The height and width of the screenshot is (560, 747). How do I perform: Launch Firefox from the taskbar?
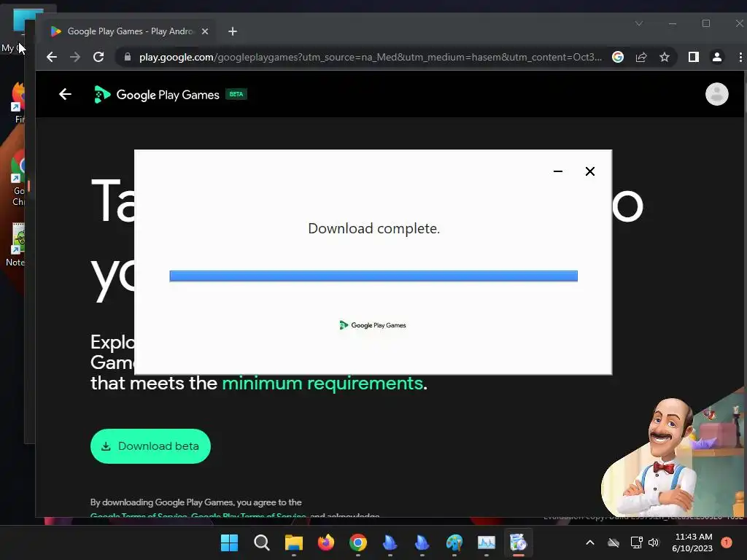tap(326, 542)
